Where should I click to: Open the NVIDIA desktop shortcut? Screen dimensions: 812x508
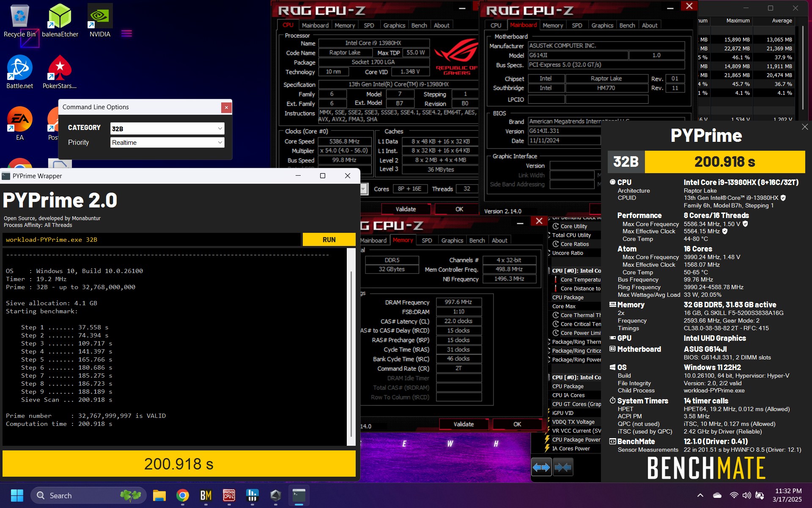tap(100, 21)
